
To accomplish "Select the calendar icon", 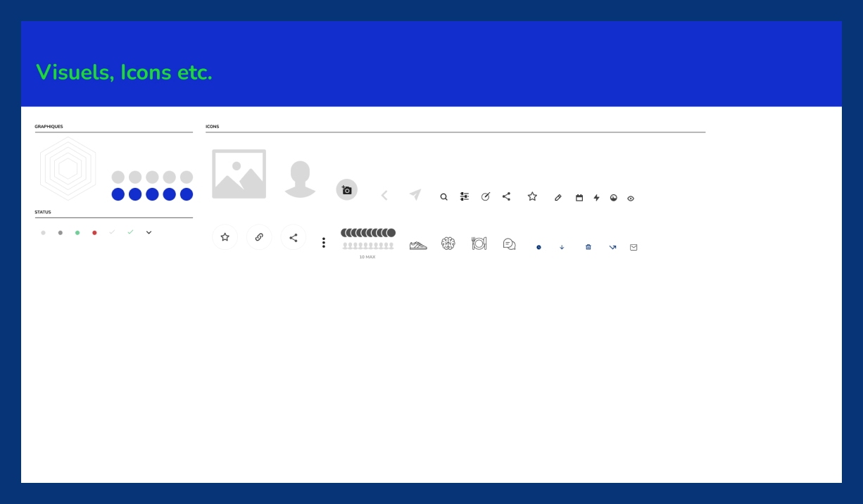I will [579, 198].
